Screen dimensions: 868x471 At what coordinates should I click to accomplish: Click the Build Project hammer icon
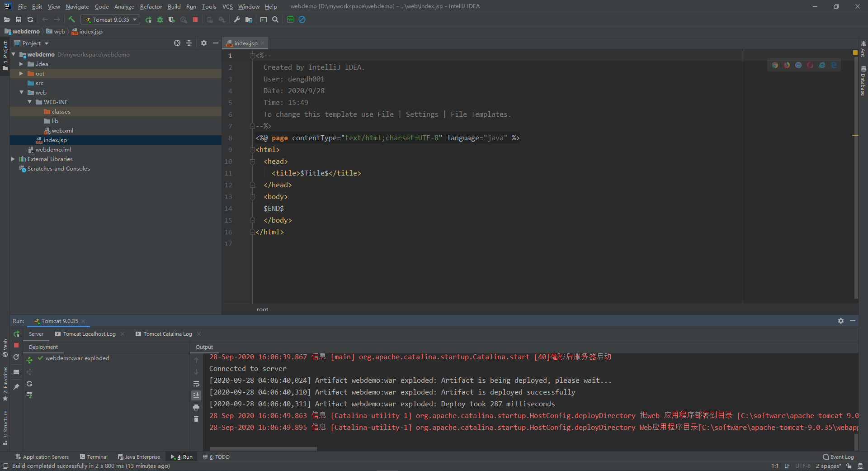click(x=71, y=19)
